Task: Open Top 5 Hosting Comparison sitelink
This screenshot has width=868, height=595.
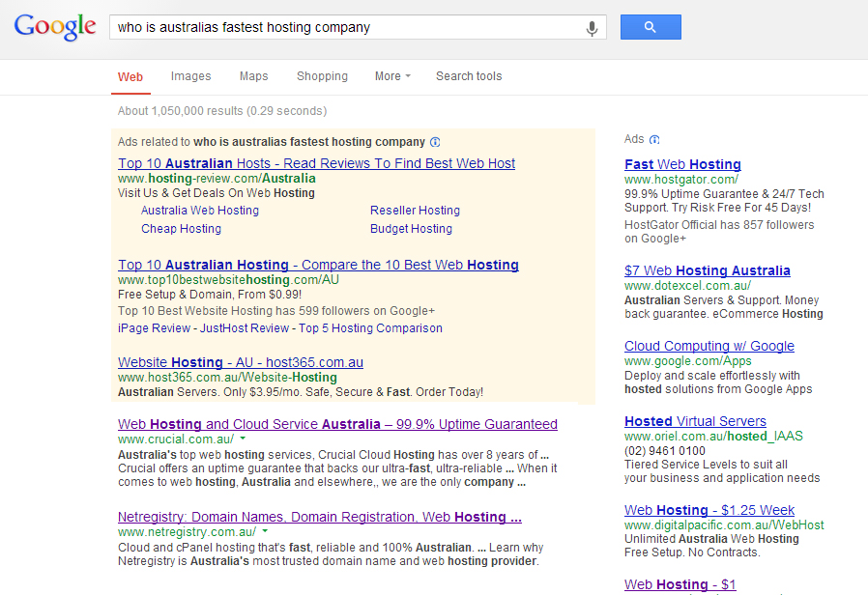Action: [370, 328]
